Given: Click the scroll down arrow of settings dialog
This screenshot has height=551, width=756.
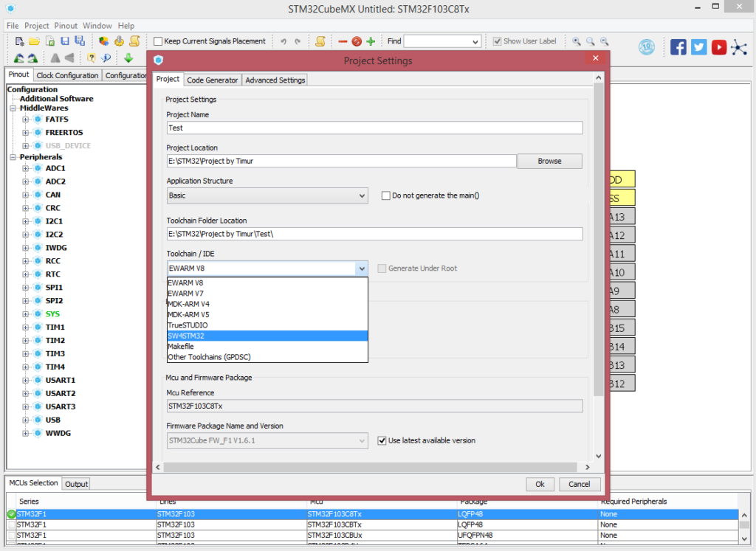Looking at the screenshot, I should click(x=598, y=456).
